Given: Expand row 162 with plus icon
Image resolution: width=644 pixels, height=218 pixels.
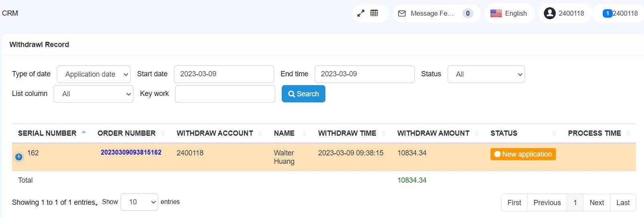Looking at the screenshot, I should 19,157.
